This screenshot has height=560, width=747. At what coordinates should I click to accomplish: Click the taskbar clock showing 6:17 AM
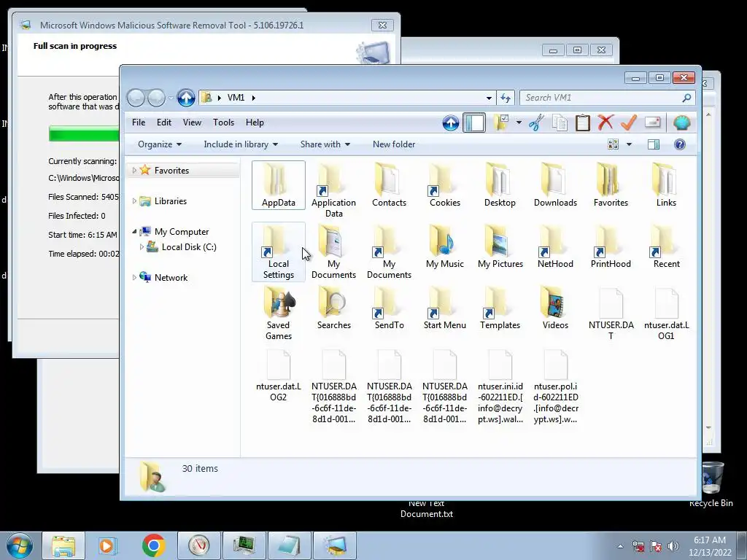click(709, 546)
